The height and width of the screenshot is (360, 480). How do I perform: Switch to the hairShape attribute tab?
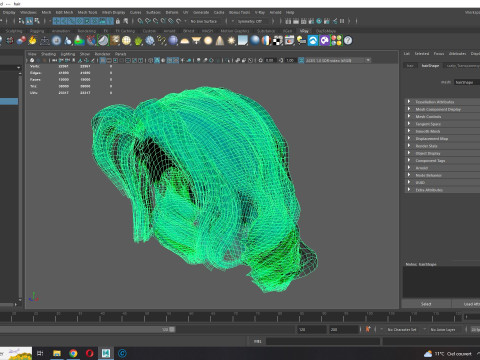point(430,66)
